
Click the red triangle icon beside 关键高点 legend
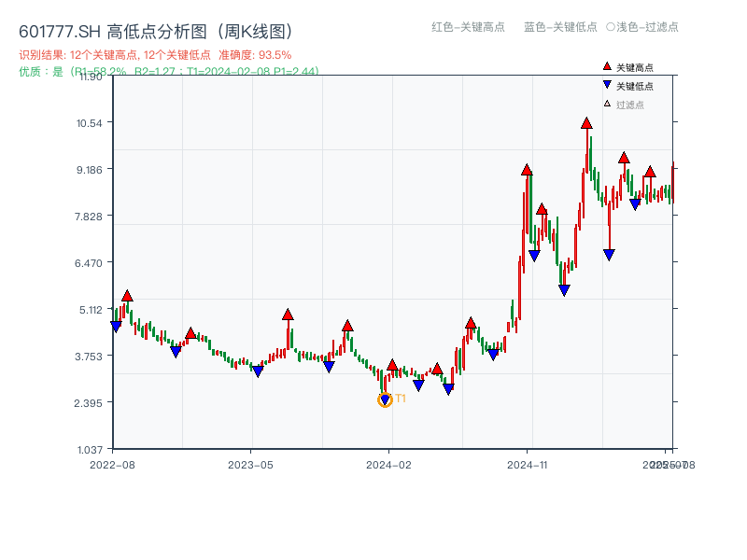(x=607, y=66)
